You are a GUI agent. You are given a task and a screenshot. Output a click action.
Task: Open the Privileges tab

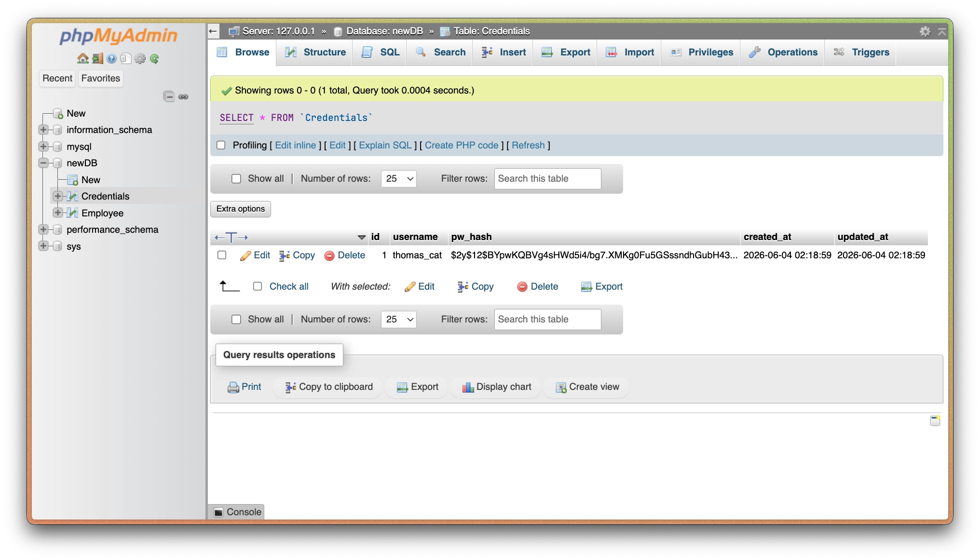tap(702, 52)
